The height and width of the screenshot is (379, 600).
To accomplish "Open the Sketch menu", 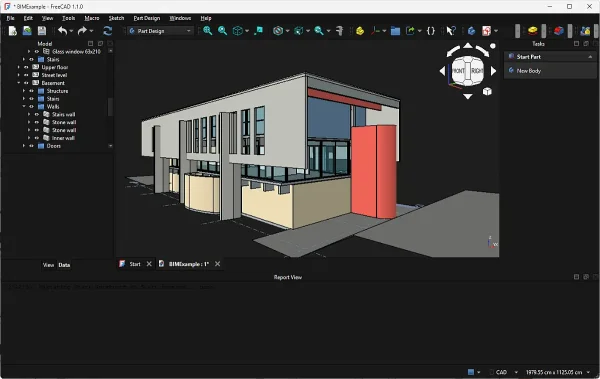I will [x=116, y=18].
